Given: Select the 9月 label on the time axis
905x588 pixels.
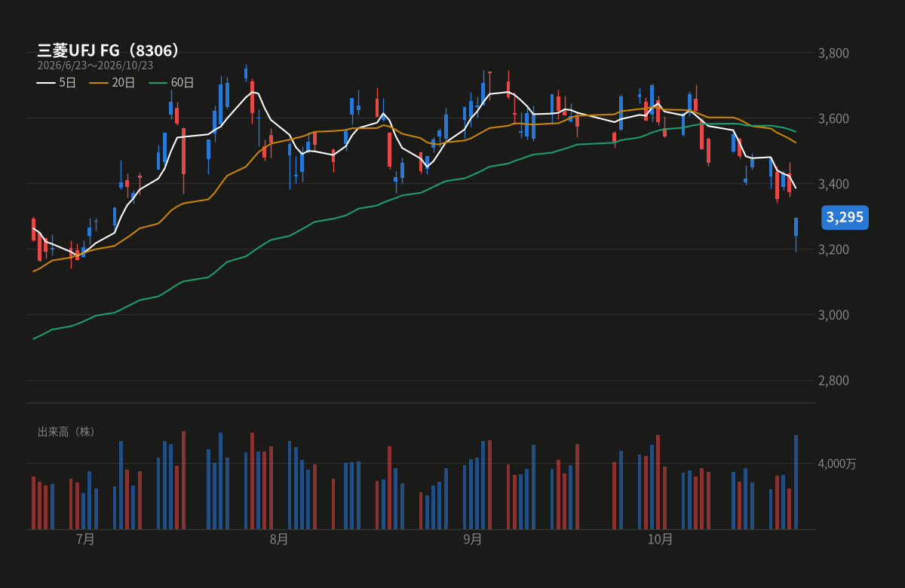Looking at the screenshot, I should [x=472, y=539].
